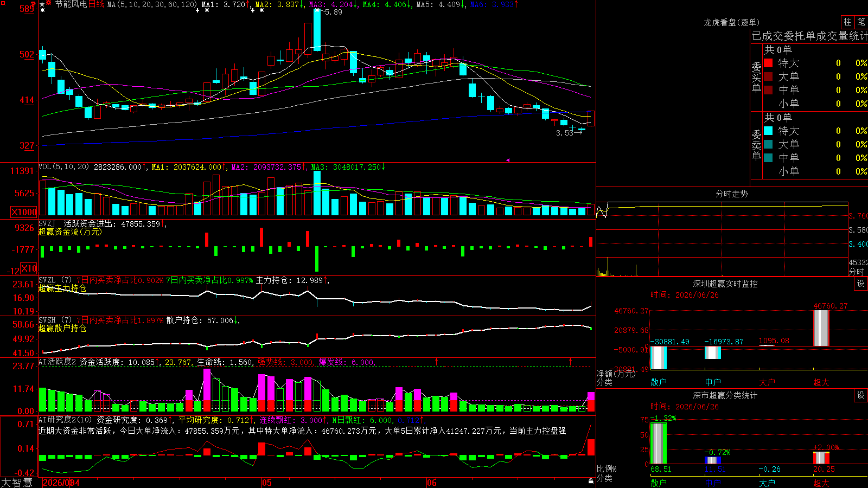Click the 超大 net amount bar 46760.27
868x488 pixels.
tap(821, 328)
